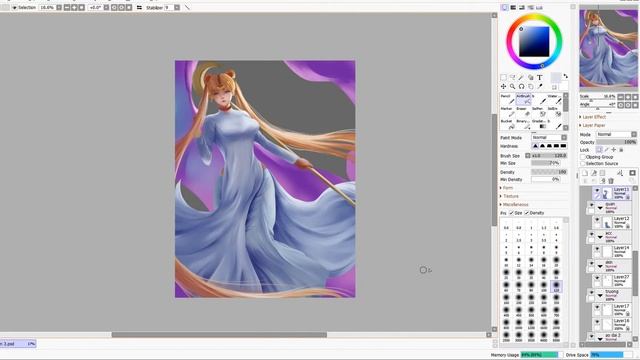Pick a color in the saturation square
The width and height of the screenshot is (640, 360).
(534, 42)
